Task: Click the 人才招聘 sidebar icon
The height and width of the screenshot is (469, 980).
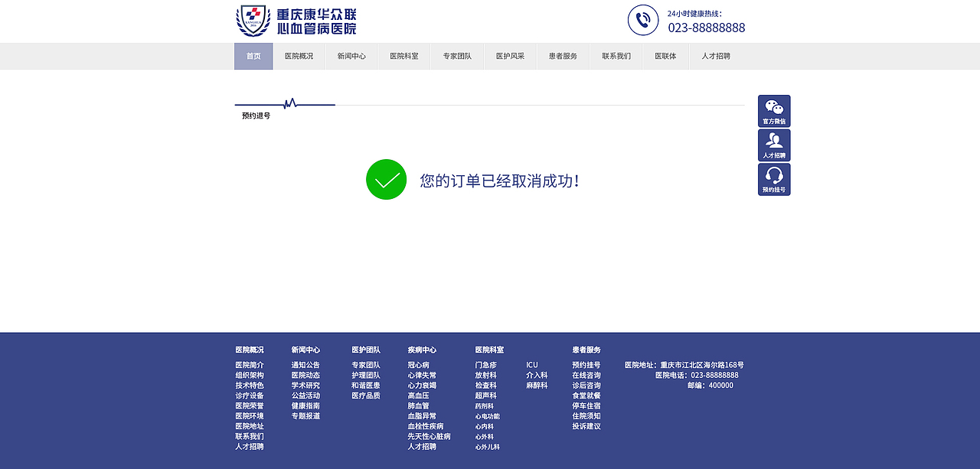Action: tap(774, 145)
